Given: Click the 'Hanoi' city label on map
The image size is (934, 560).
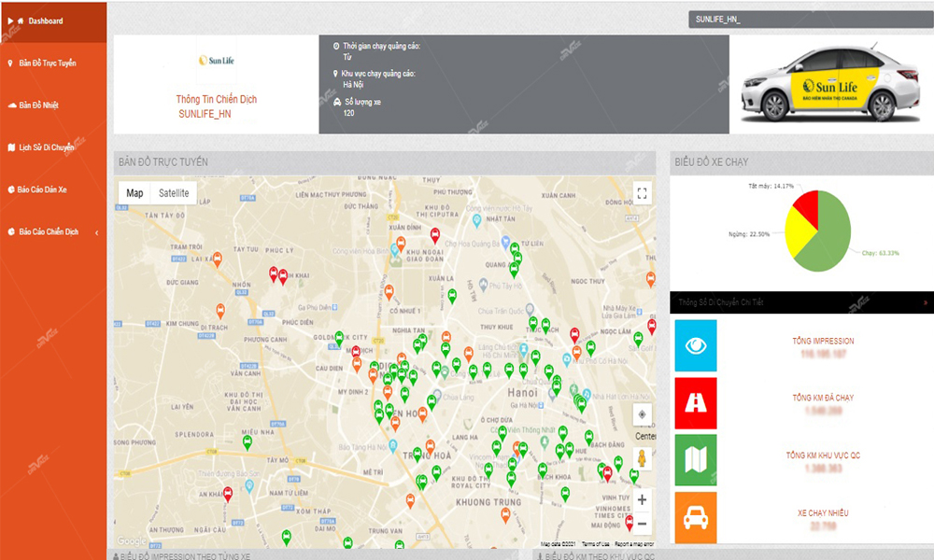Looking at the screenshot, I should tap(522, 393).
